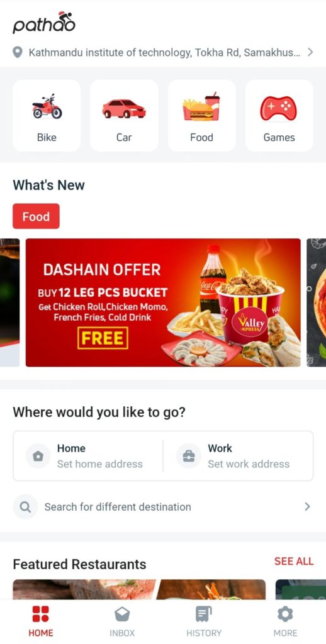326x644 pixels.
Task: Tap the Home house icon
Action: pyautogui.click(x=38, y=456)
